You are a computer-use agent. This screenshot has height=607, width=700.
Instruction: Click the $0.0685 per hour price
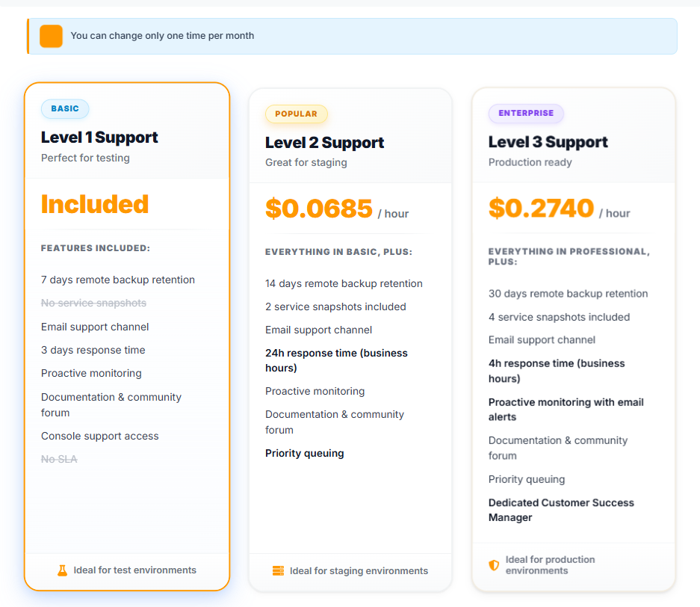(x=319, y=209)
